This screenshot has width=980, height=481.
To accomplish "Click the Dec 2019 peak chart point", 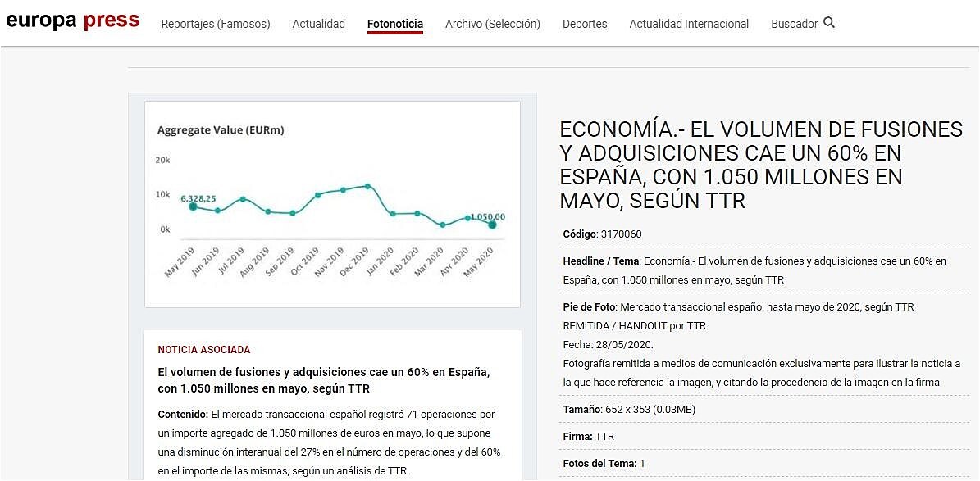I will (x=367, y=186).
